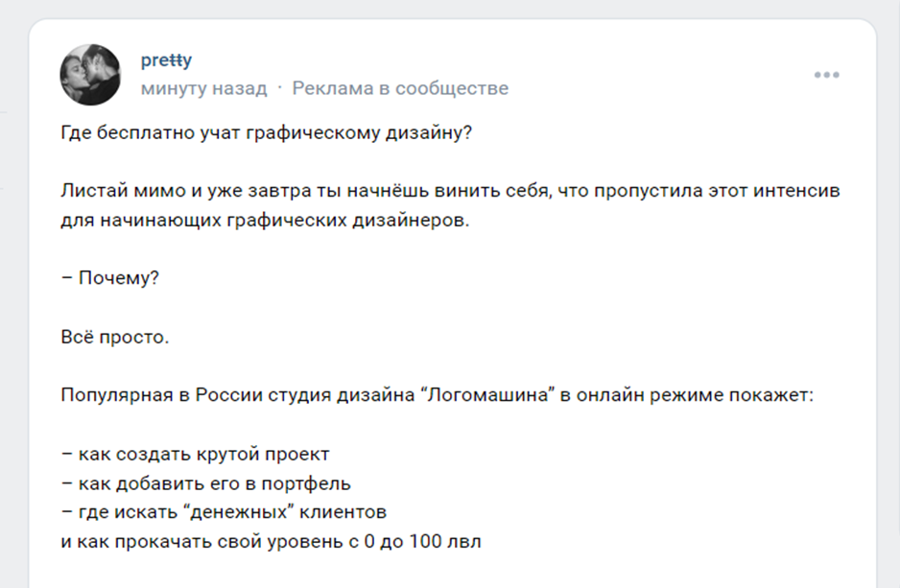
Task: Click the word 'интенсив' in the post
Action: click(802, 191)
